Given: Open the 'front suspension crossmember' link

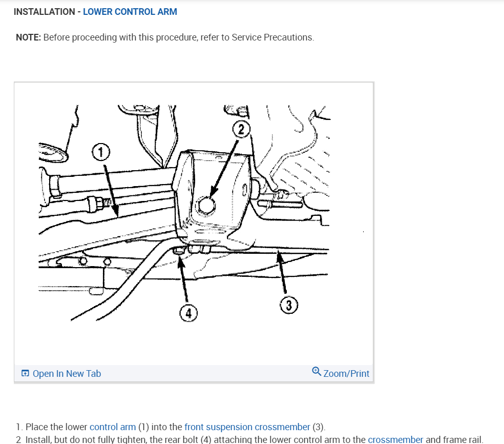Looking at the screenshot, I should pos(247,427).
